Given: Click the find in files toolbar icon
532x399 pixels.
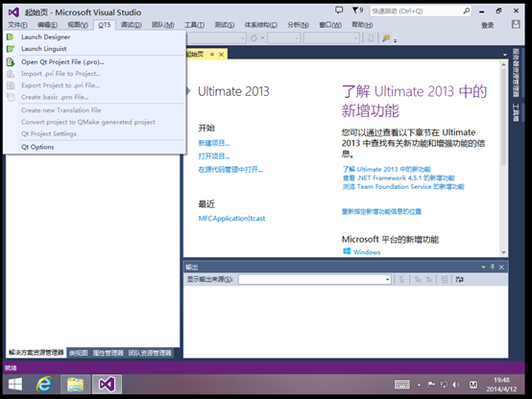Looking at the screenshot, I should click(x=386, y=38).
